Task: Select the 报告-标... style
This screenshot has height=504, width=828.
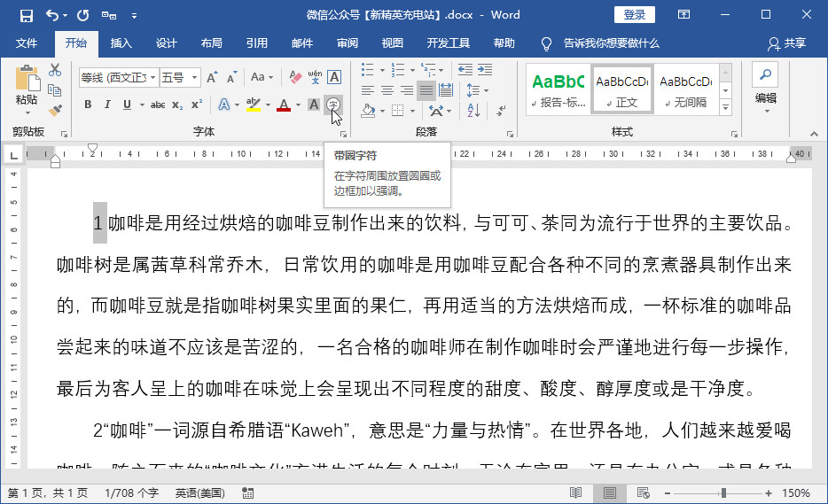Action: pyautogui.click(x=559, y=89)
